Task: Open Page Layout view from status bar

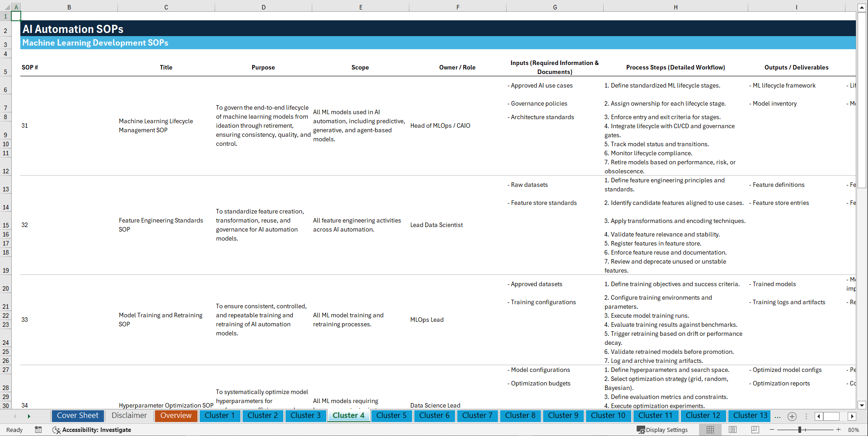Action: click(x=732, y=430)
